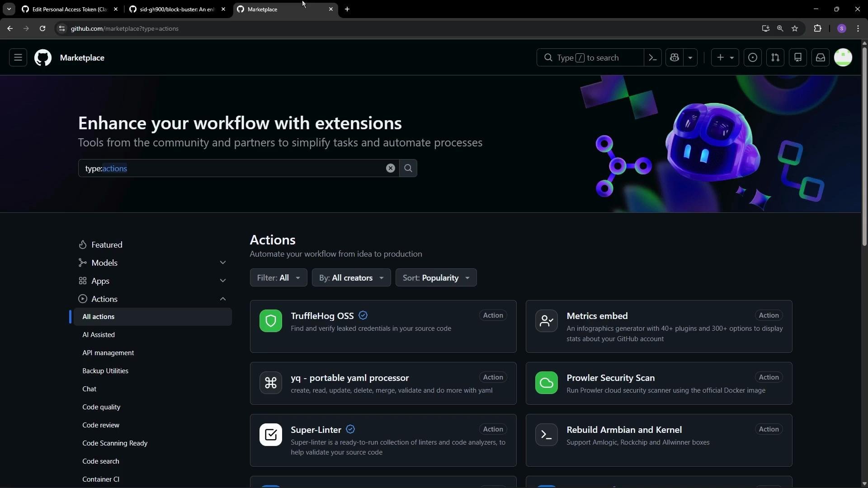Select Container CI category
Image resolution: width=868 pixels, height=488 pixels.
point(153,480)
